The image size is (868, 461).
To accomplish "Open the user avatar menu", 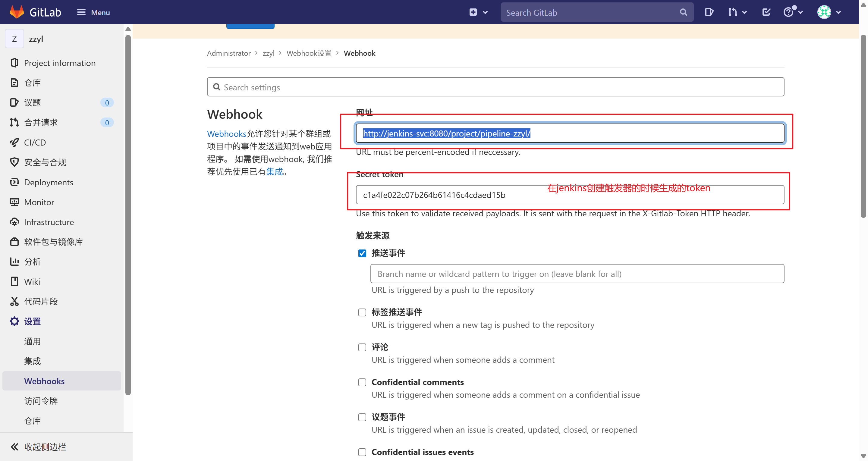I will [829, 12].
